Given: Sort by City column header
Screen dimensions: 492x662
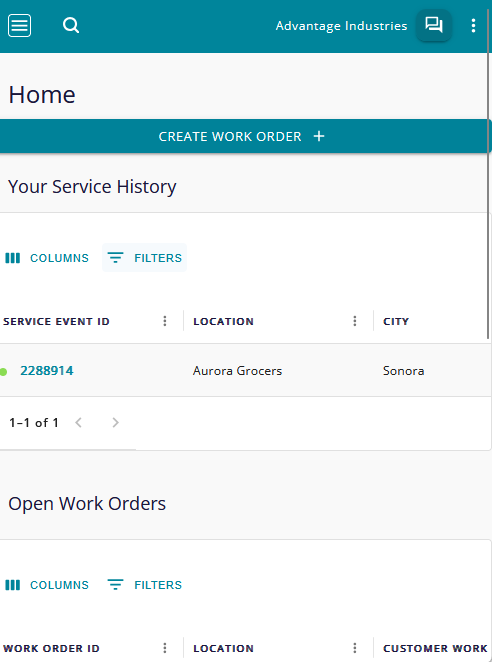Looking at the screenshot, I should click(x=396, y=322).
